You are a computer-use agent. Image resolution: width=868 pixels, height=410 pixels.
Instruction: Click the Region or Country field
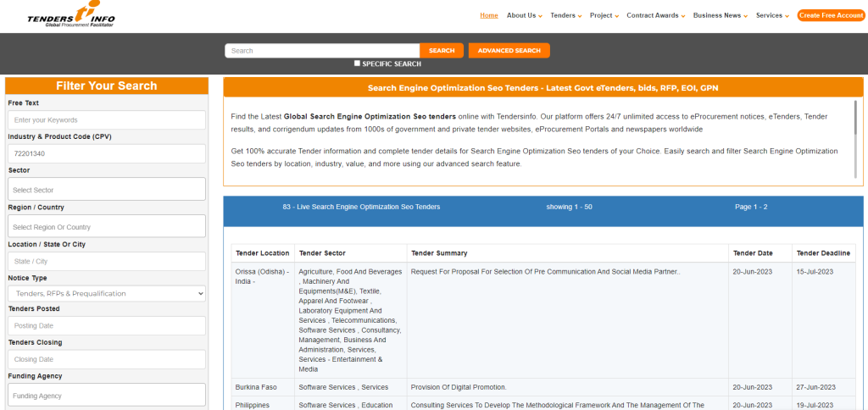(107, 227)
